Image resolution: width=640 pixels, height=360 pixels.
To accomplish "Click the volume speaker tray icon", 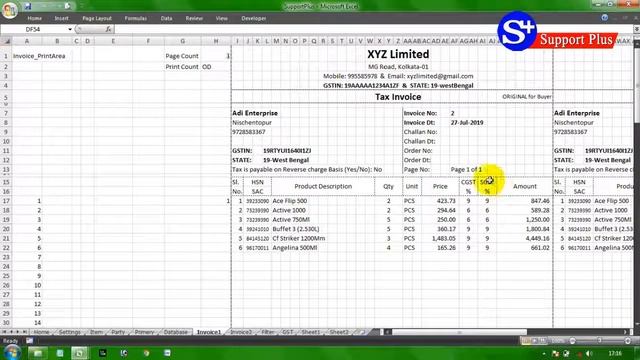I will (x=589, y=353).
